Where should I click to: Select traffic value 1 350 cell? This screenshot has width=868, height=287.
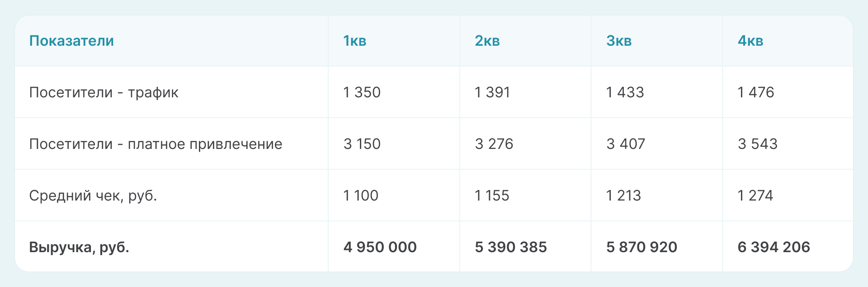(x=362, y=92)
